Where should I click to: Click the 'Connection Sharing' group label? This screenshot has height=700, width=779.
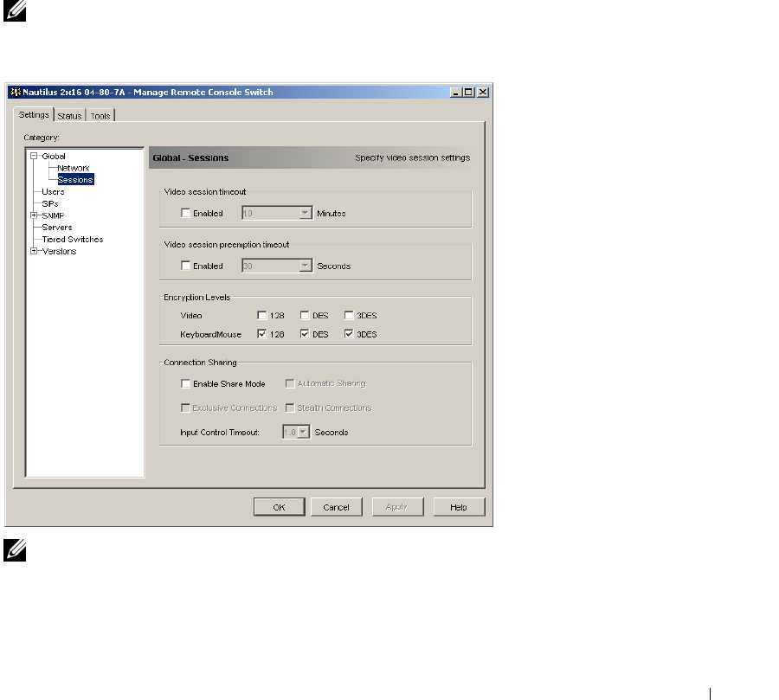tap(200, 363)
